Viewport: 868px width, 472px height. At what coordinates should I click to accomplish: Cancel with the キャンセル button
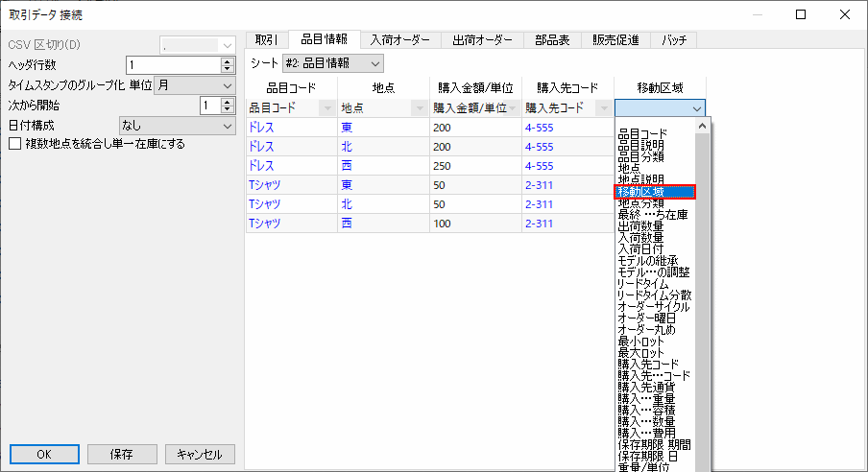200,454
